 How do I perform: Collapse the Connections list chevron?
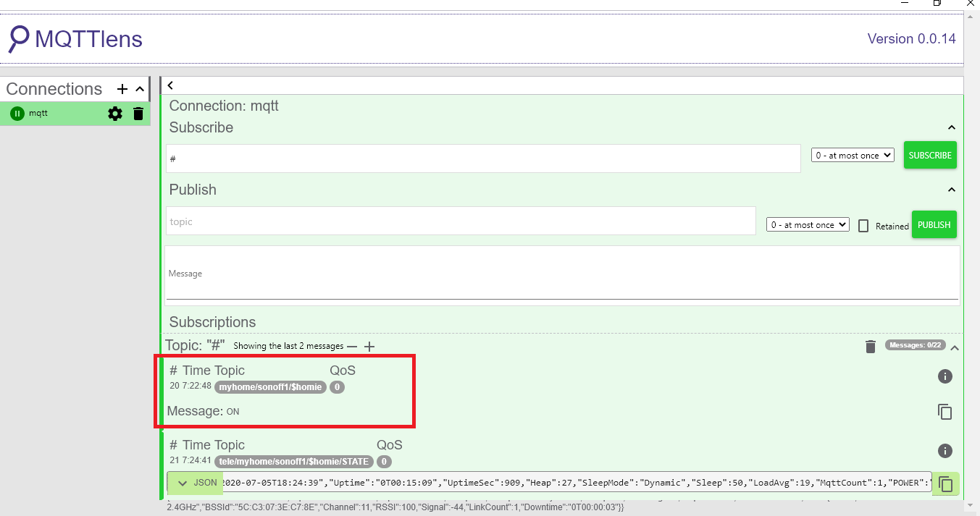click(x=141, y=89)
